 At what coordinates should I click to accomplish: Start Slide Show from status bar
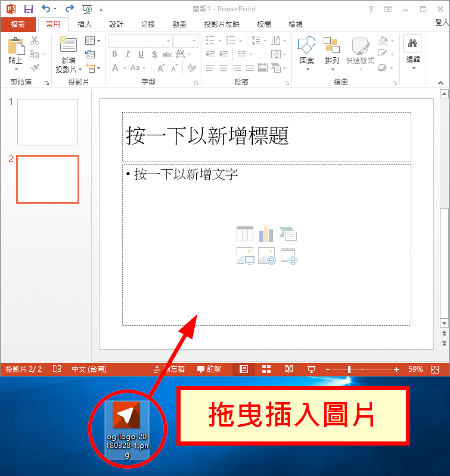tap(311, 369)
